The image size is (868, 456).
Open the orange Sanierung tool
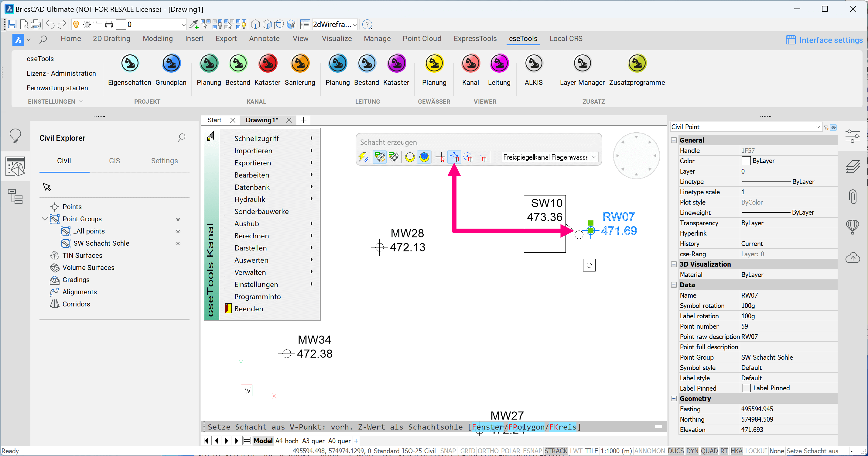[300, 64]
